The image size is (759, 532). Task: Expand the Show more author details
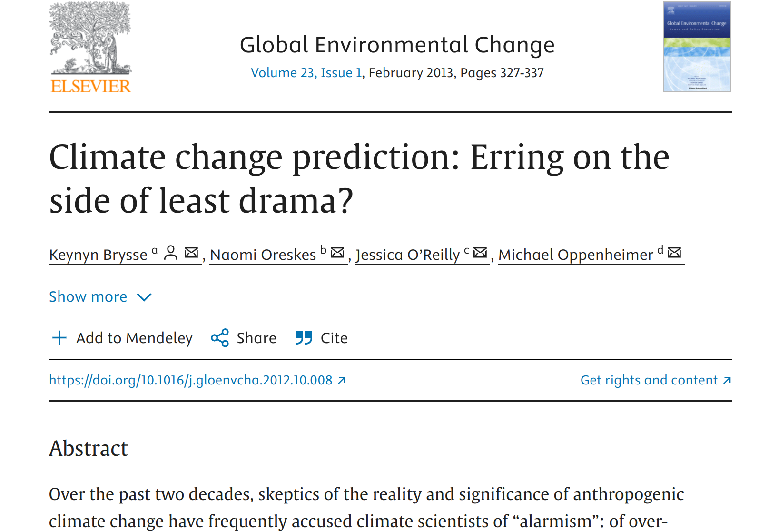click(89, 297)
